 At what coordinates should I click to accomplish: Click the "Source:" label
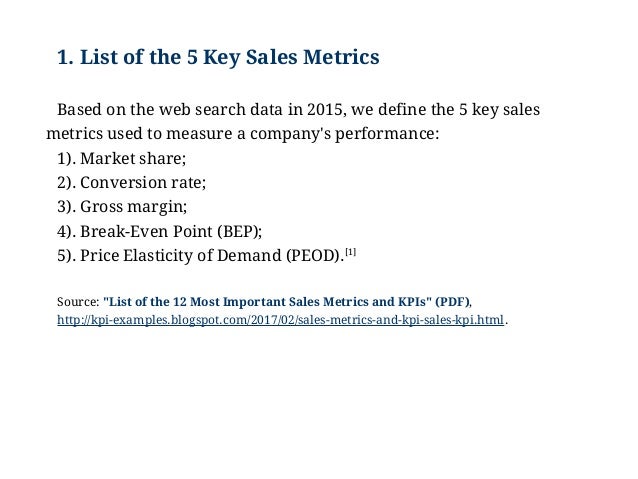coord(78,302)
